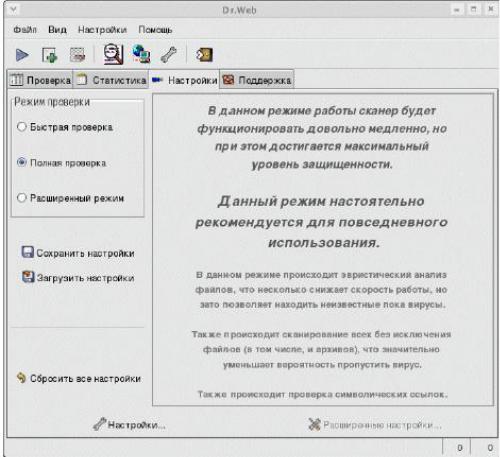Switch to the Статистика tab
This screenshot has width=500, height=457.
point(111,80)
